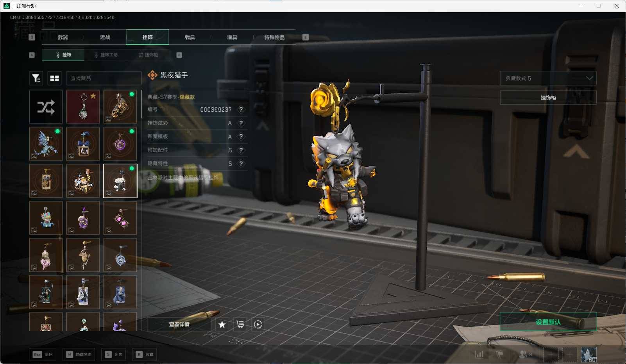This screenshot has width=626, height=364.
Task: Click the help icon beside 挂饰炫彩
Action: point(241,123)
